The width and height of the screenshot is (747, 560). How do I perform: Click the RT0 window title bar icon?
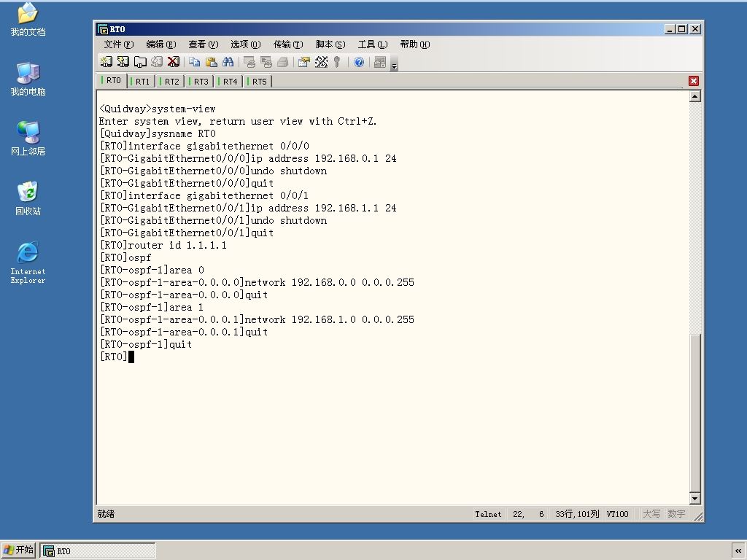tap(102, 29)
